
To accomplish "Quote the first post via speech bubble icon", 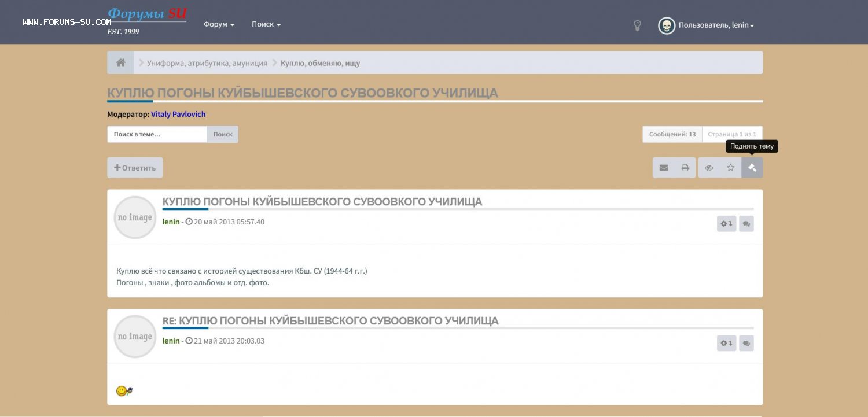I will [x=746, y=224].
